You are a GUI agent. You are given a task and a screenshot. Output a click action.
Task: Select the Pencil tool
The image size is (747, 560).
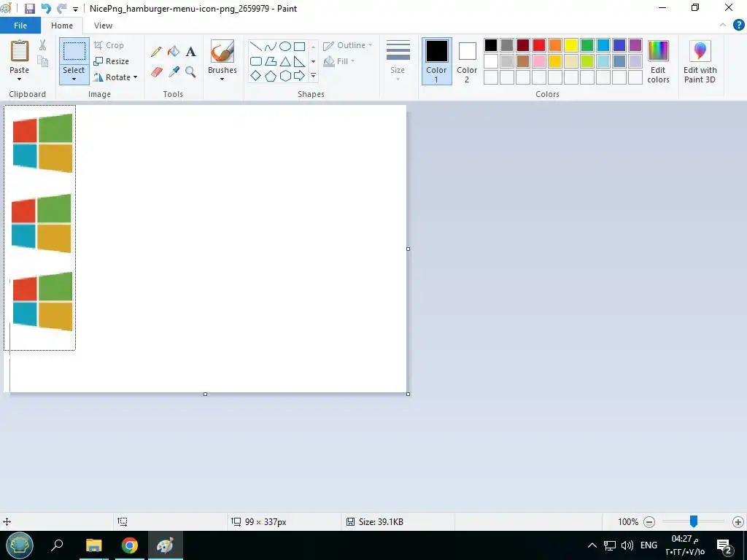(x=156, y=52)
